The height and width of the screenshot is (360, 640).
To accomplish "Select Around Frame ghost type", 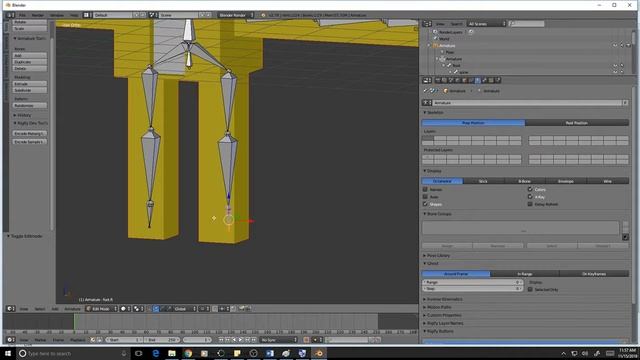I will 456,274.
